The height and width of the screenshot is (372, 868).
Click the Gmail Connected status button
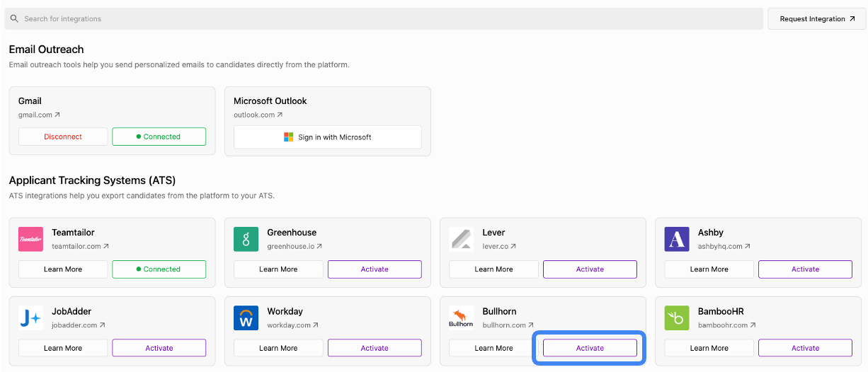[159, 136]
